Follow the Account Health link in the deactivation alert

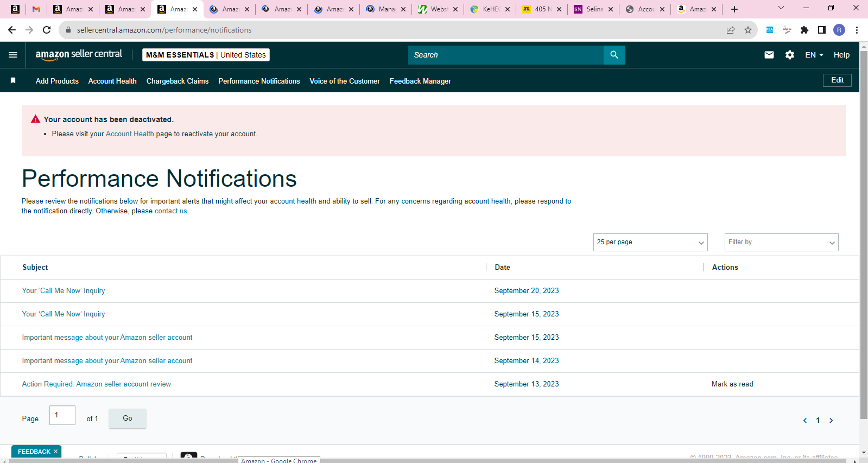coord(130,134)
